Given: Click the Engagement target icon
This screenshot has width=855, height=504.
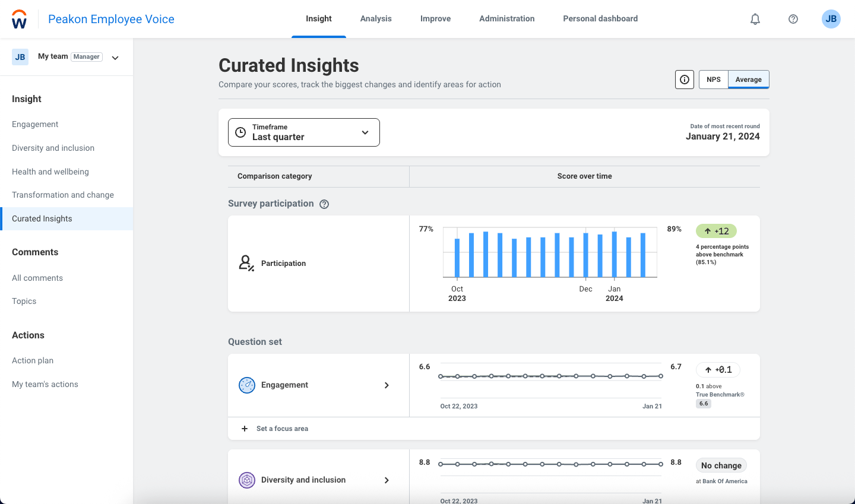Looking at the screenshot, I should (246, 385).
